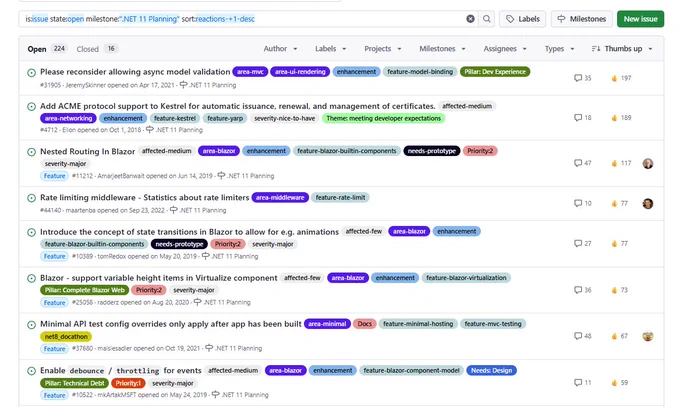
Task: Select the Priority:1 label
Action: point(128,384)
